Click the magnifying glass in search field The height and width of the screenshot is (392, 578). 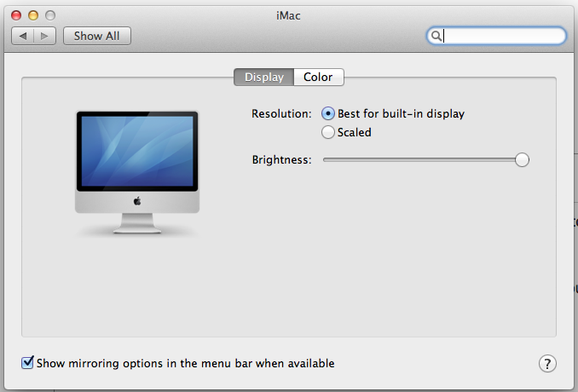pos(436,36)
